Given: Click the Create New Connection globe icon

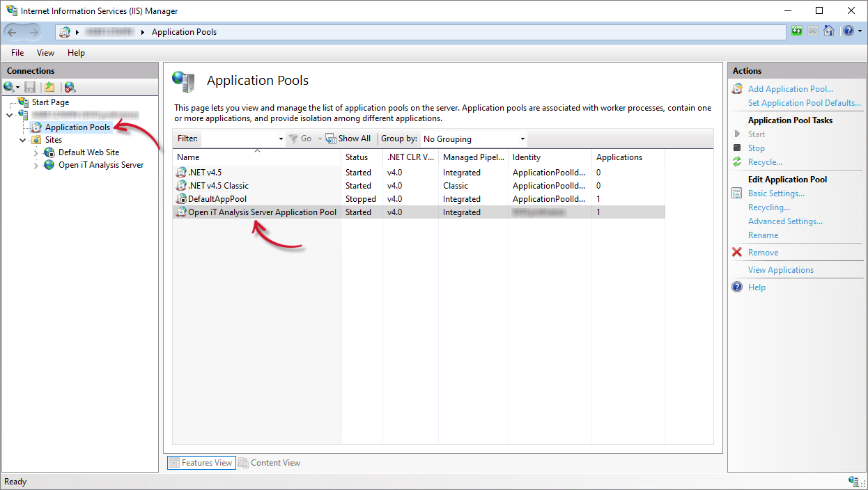Looking at the screenshot, I should tap(10, 86).
